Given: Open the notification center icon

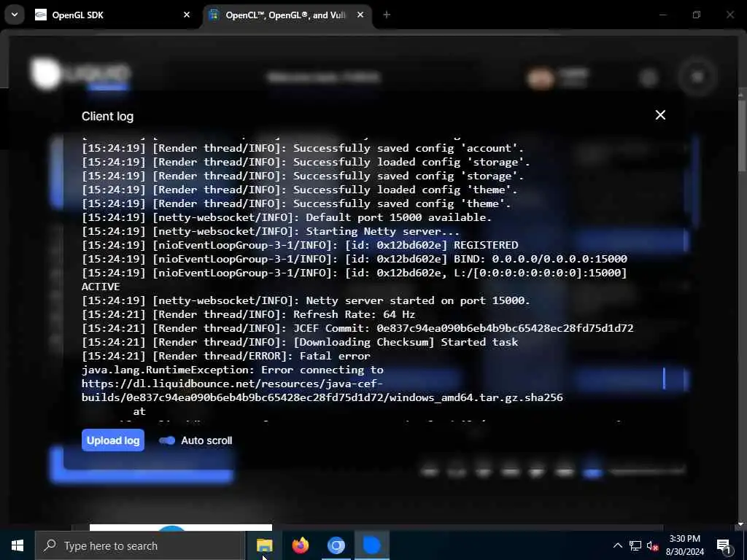Looking at the screenshot, I should click(x=724, y=545).
